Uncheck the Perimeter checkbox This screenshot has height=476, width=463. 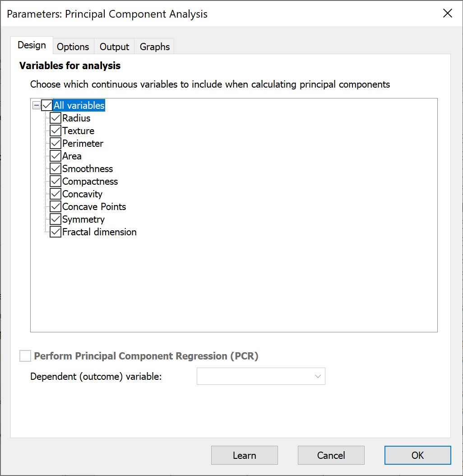pyautogui.click(x=56, y=144)
